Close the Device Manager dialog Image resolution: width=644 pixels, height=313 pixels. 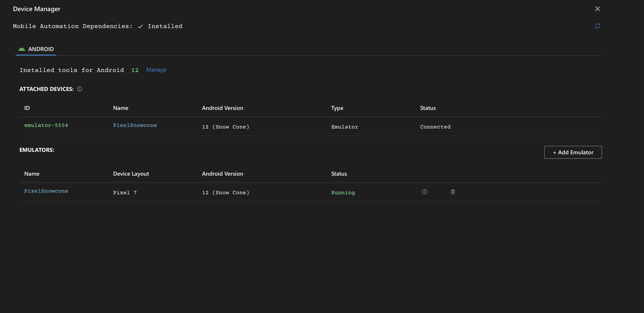click(x=597, y=9)
